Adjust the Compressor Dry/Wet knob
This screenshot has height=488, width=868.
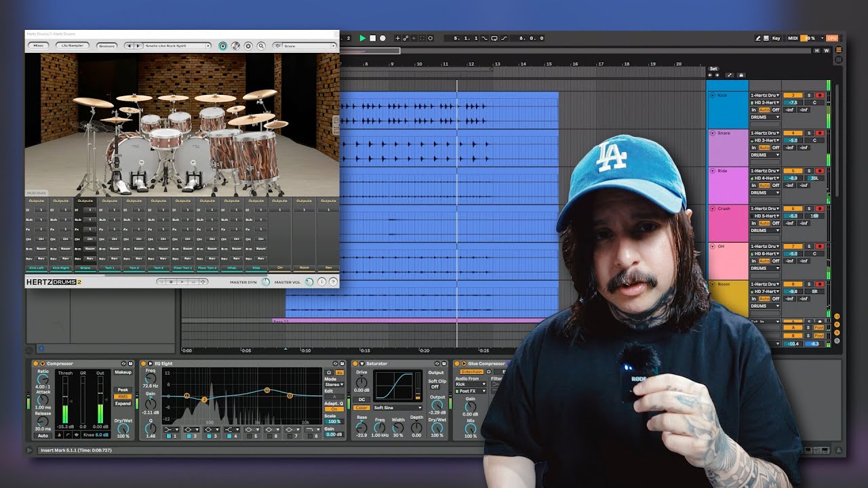tap(123, 428)
